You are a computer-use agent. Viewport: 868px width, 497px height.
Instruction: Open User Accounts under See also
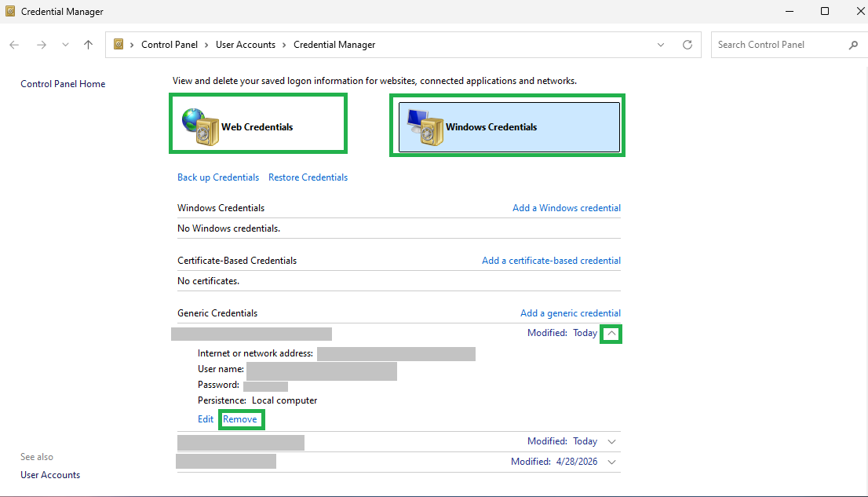point(50,475)
